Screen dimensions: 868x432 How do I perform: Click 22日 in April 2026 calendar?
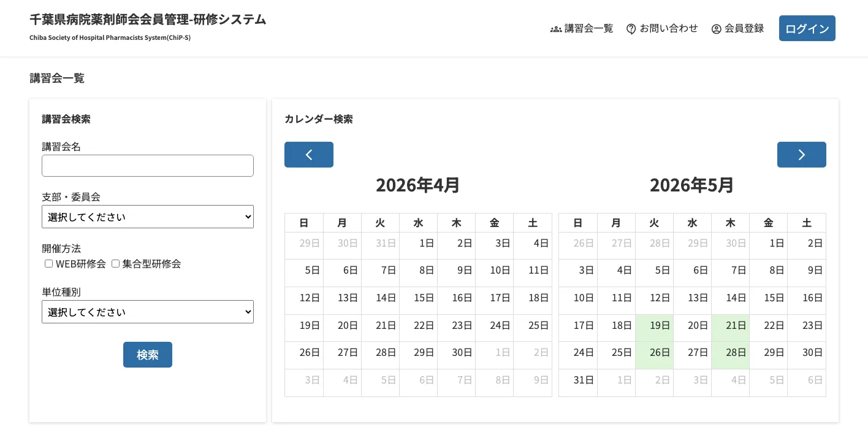[418, 328]
